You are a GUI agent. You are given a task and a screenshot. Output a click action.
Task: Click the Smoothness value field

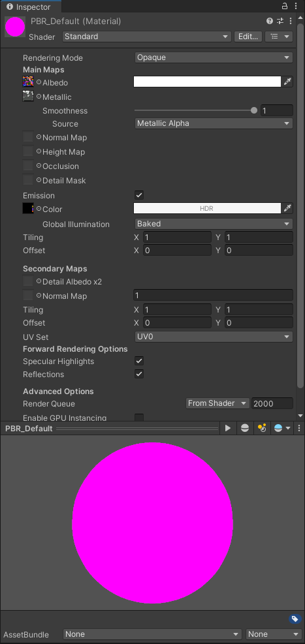277,110
